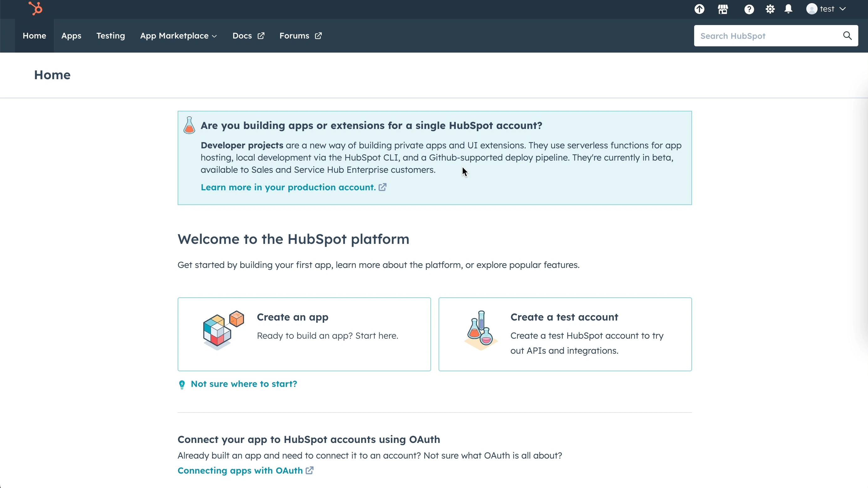Image resolution: width=868 pixels, height=488 pixels.
Task: Click the search magnifying glass icon
Action: 847,35
